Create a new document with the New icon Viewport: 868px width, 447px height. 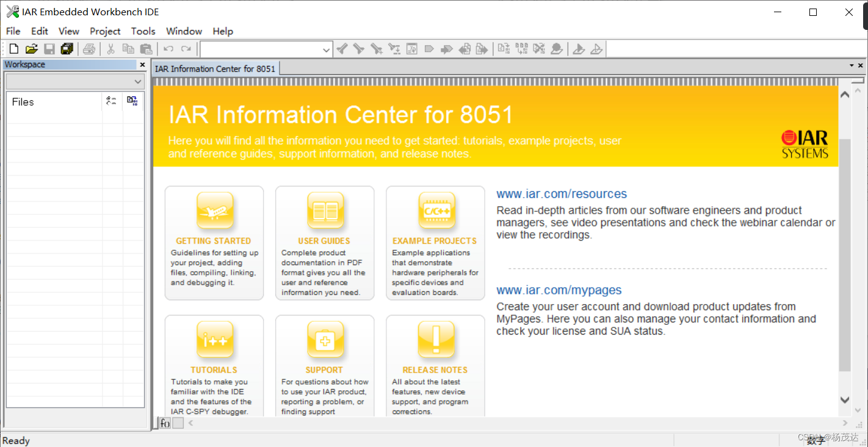point(13,49)
